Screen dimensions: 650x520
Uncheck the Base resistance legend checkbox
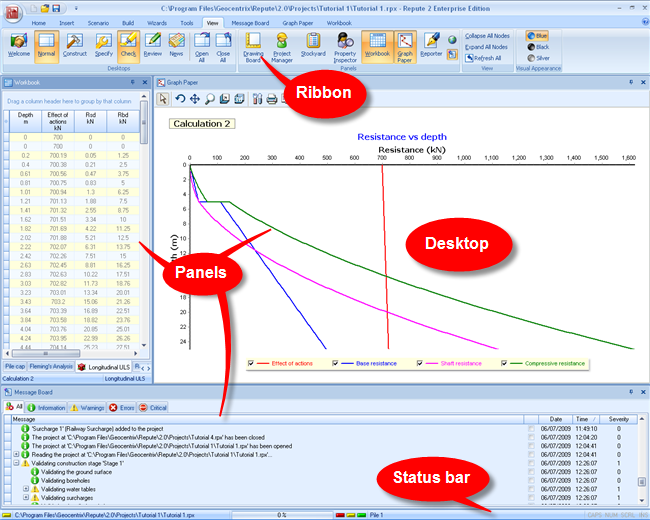pos(335,363)
